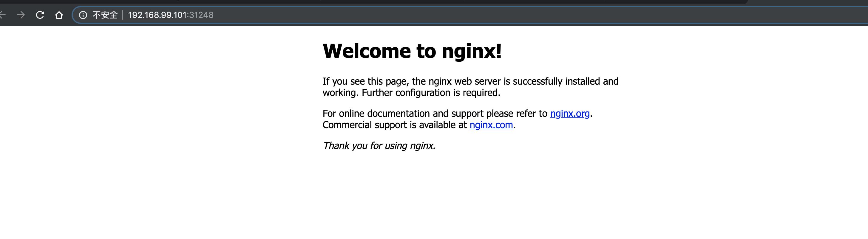Click the 不安全 security label
This screenshot has width=868, height=239.
(105, 15)
